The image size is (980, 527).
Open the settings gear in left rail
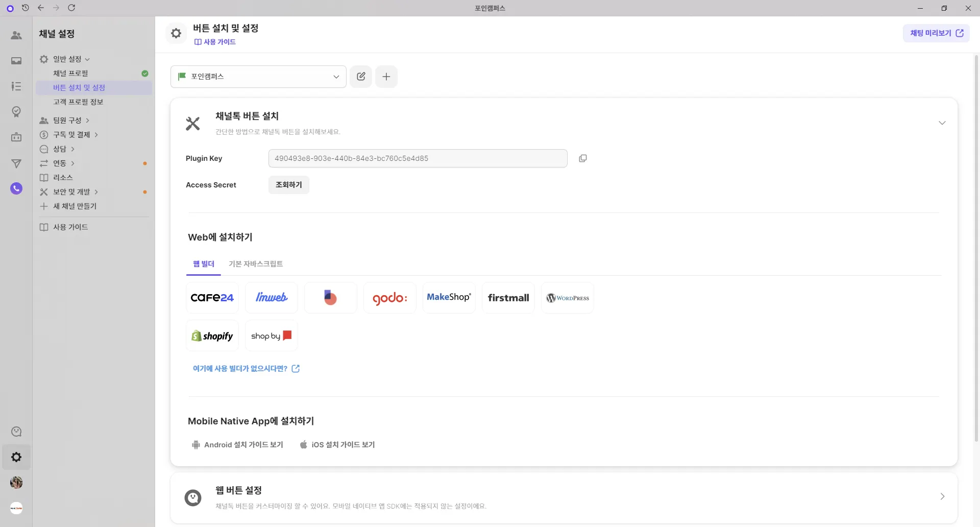pos(16,457)
